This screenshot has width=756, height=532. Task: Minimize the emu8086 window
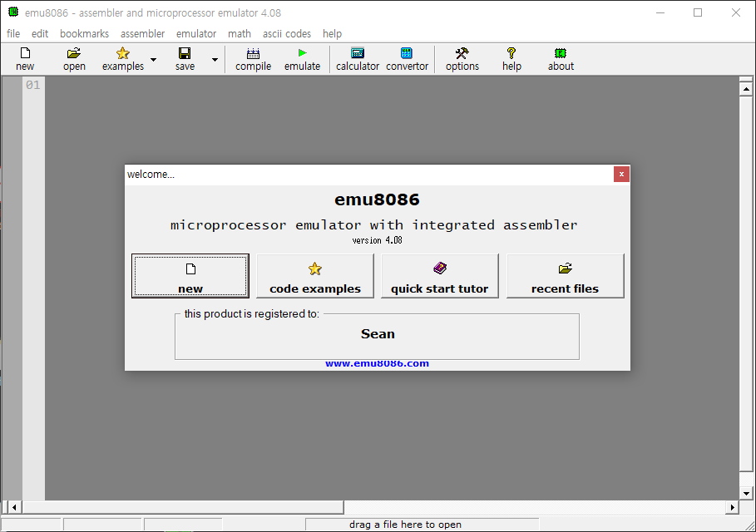click(x=660, y=12)
